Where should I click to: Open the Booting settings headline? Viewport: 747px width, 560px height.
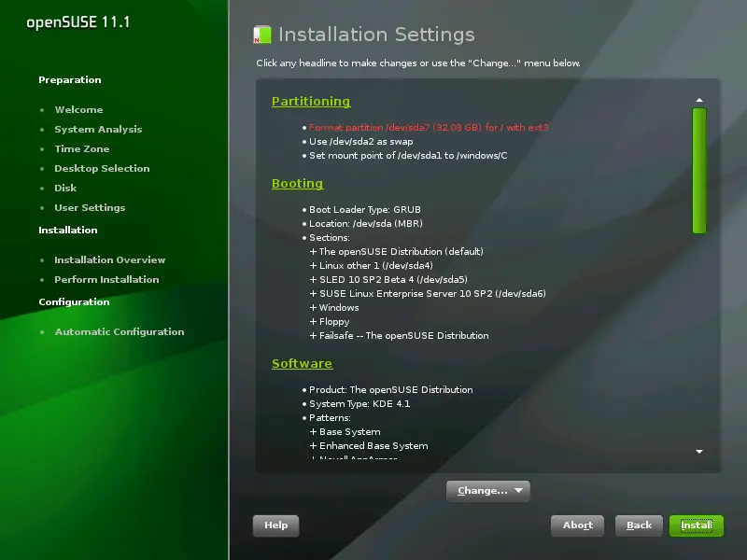297,184
